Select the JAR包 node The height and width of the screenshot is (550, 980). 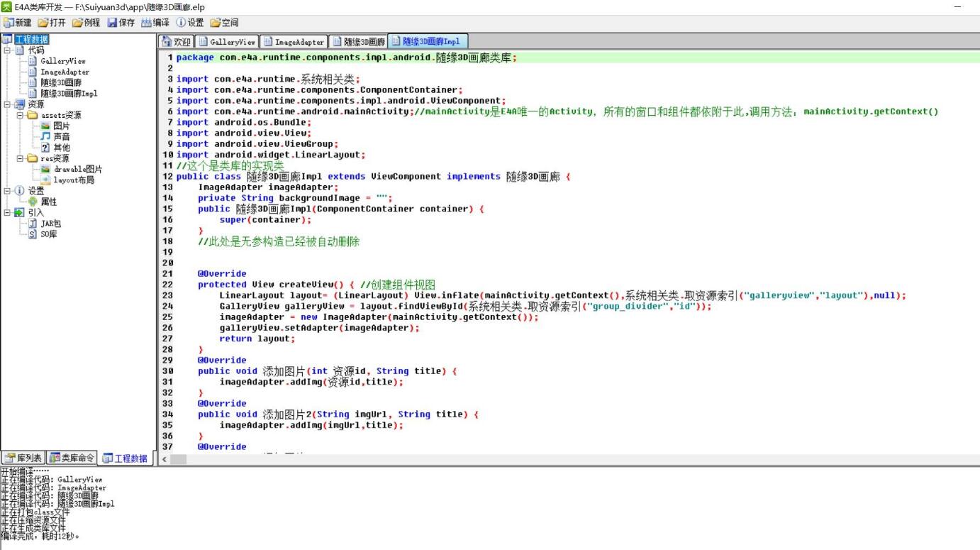(x=50, y=223)
